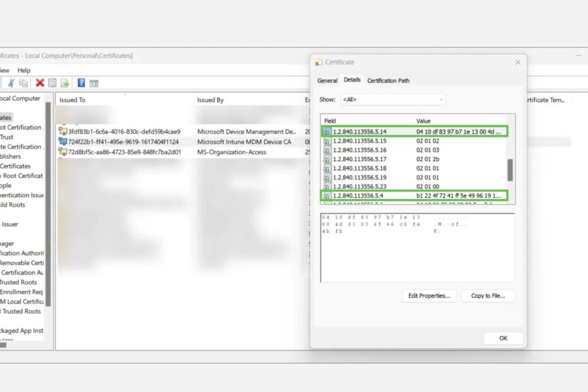The height and width of the screenshot is (392, 588).
Task: Click the Microsoft Intune MDM Device CA cell
Action: coord(244,142)
